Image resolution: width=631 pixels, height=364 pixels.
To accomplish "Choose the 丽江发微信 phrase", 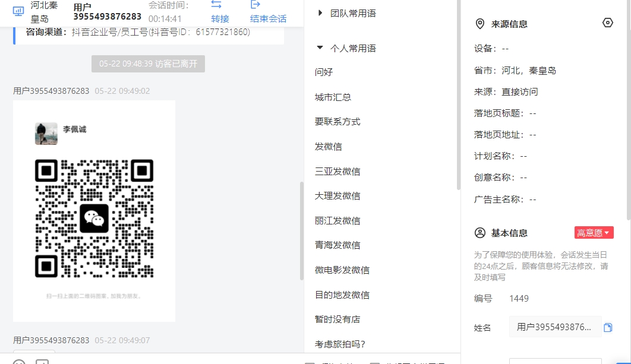I will 337,221.
